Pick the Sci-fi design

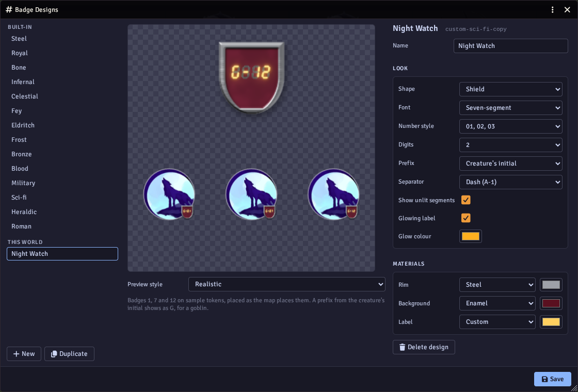(62, 198)
